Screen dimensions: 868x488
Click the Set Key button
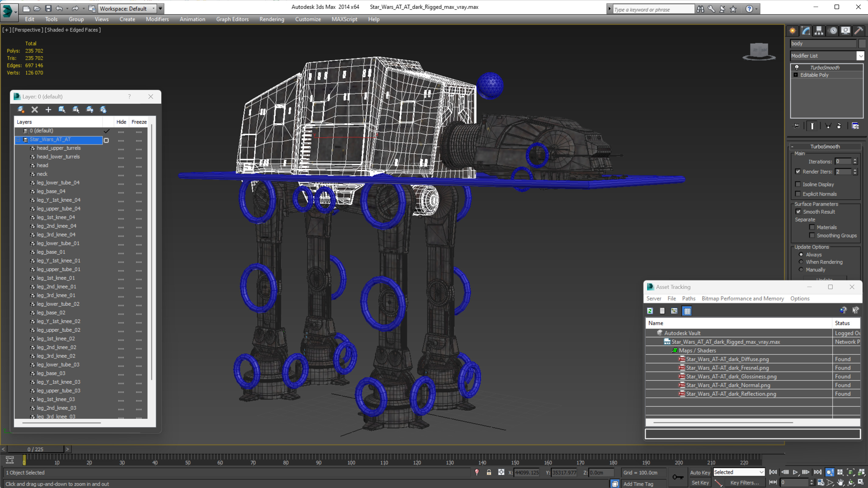(699, 483)
